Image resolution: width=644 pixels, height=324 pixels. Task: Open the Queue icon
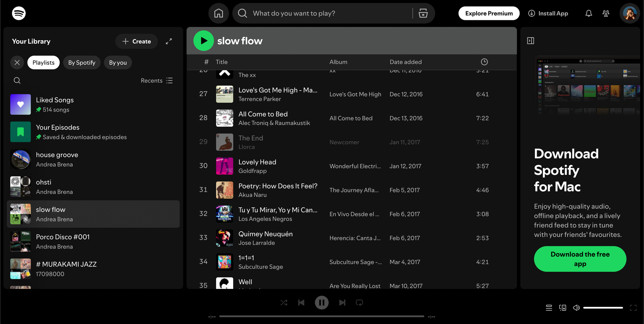click(549, 308)
